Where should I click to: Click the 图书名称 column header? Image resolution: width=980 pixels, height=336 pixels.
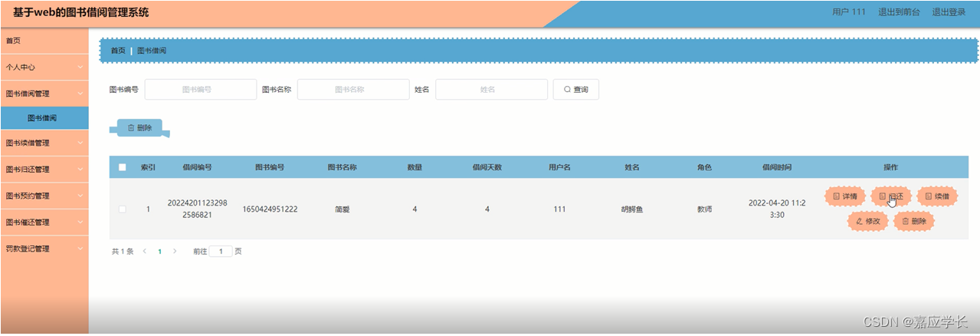click(x=343, y=167)
